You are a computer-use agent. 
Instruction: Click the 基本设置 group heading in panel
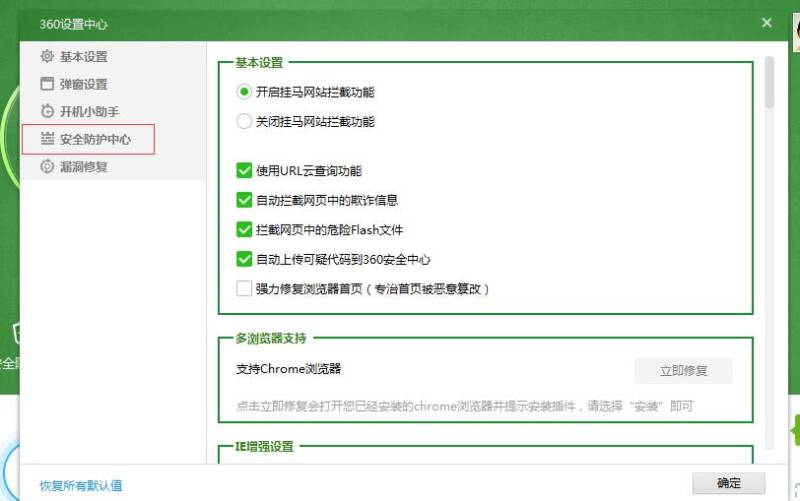coord(259,62)
